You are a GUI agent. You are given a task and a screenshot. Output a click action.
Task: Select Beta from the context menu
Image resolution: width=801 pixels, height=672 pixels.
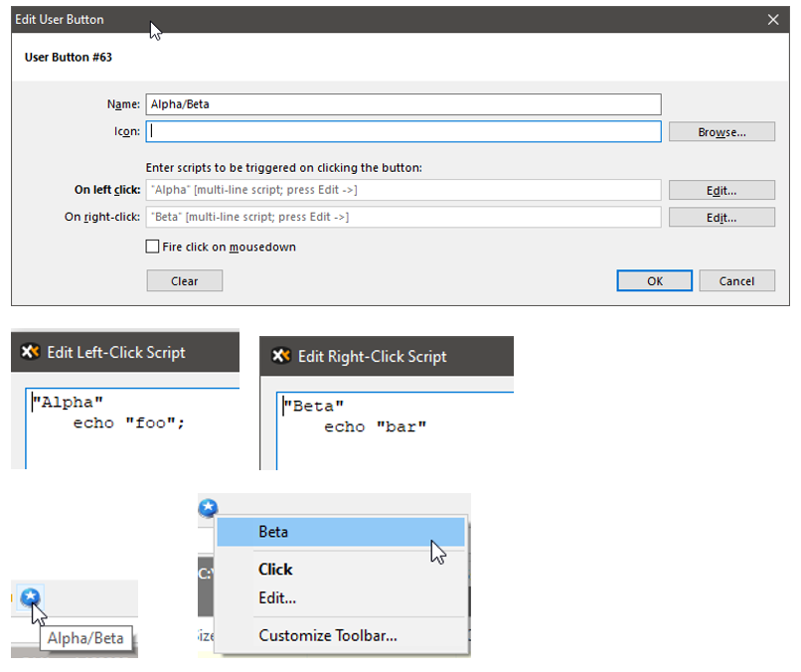click(x=339, y=532)
